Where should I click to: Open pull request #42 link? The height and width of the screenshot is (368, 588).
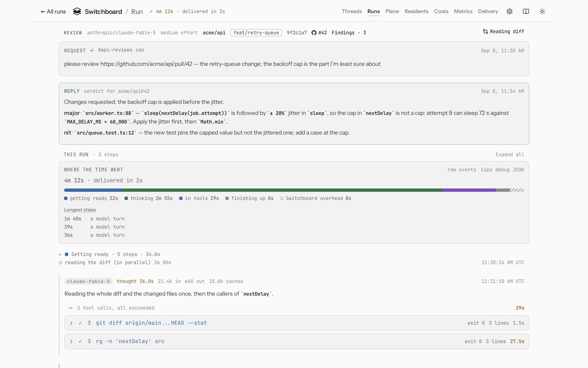[x=319, y=33]
